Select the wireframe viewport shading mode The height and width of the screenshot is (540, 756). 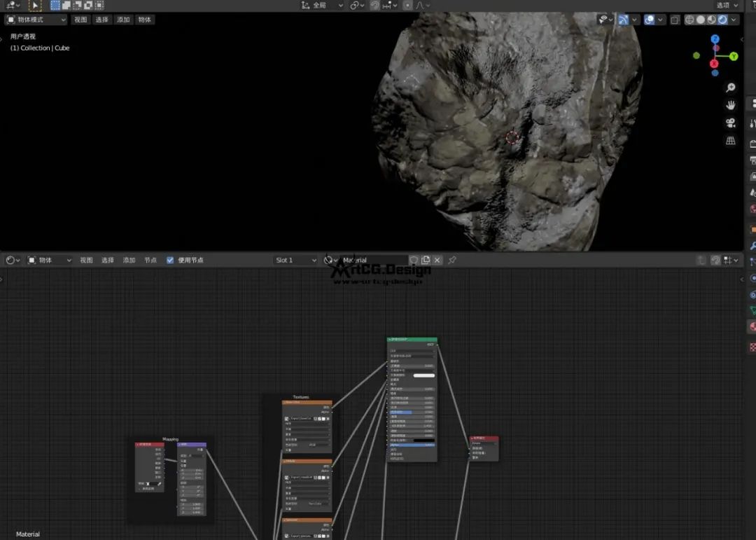point(690,20)
